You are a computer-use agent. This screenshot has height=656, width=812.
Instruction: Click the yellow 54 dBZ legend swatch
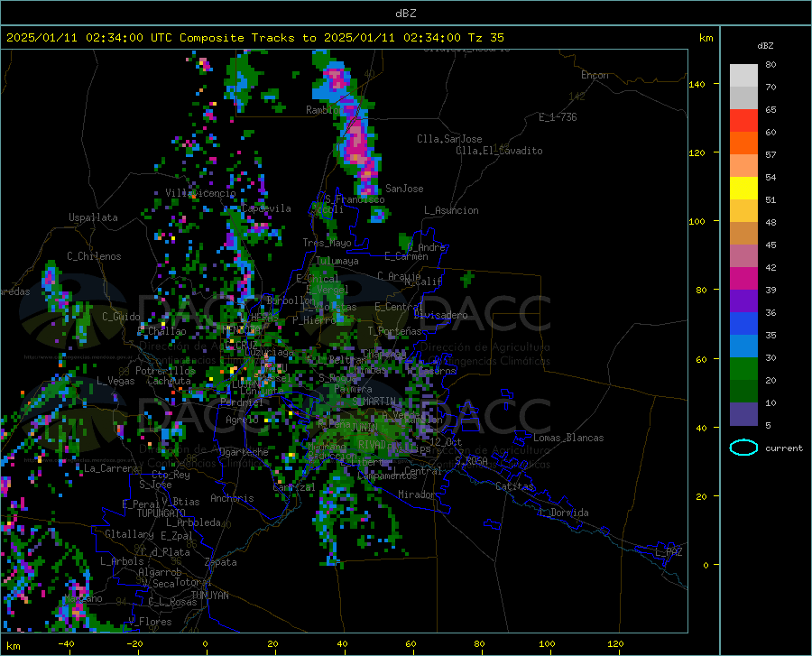tap(743, 188)
